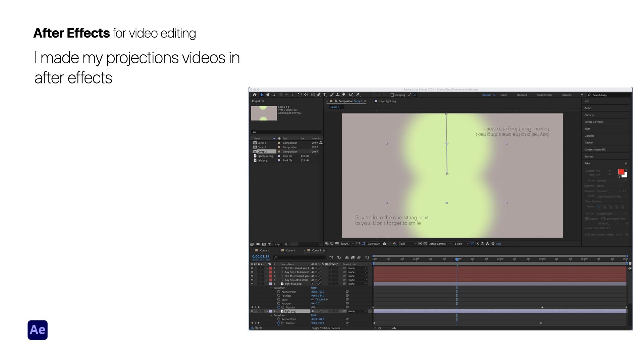Select the Puppet Pin tool

358,95
